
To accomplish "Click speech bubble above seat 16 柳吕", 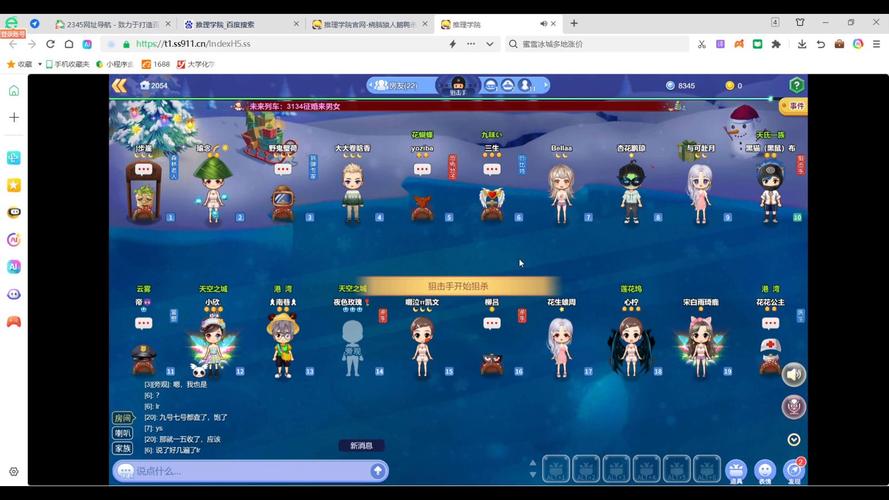I will tap(492, 323).
